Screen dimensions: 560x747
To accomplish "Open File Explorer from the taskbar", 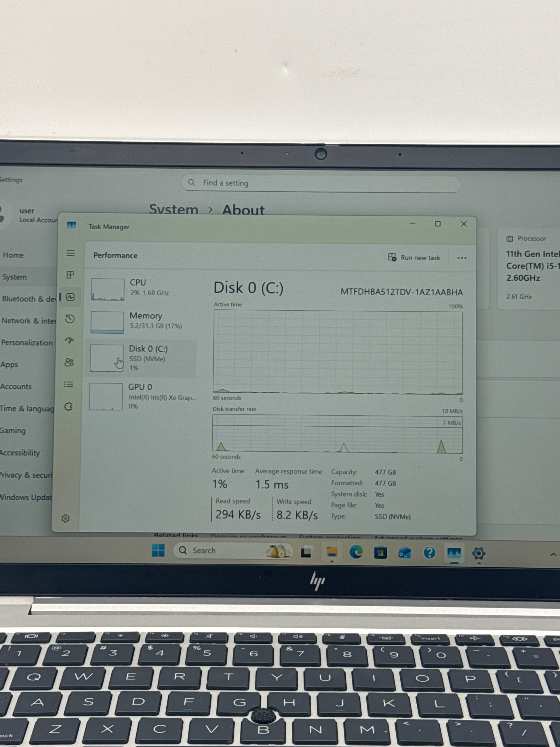I will click(332, 552).
